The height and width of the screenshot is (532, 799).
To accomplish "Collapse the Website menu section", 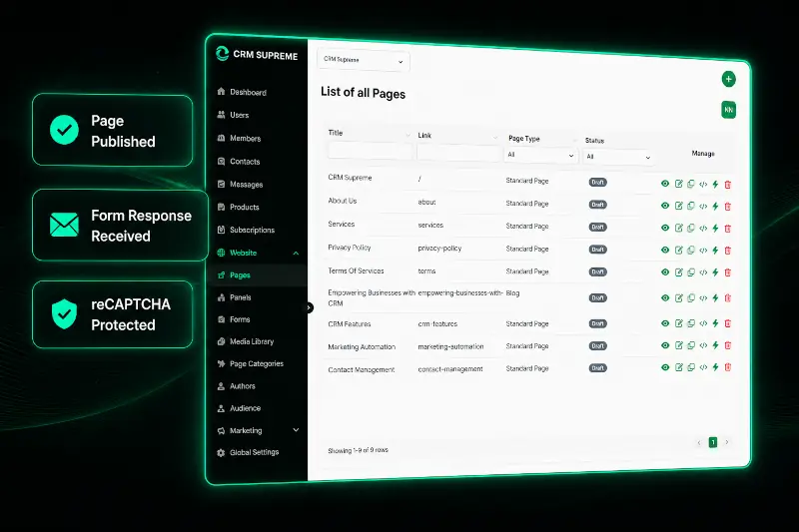I will tap(296, 253).
